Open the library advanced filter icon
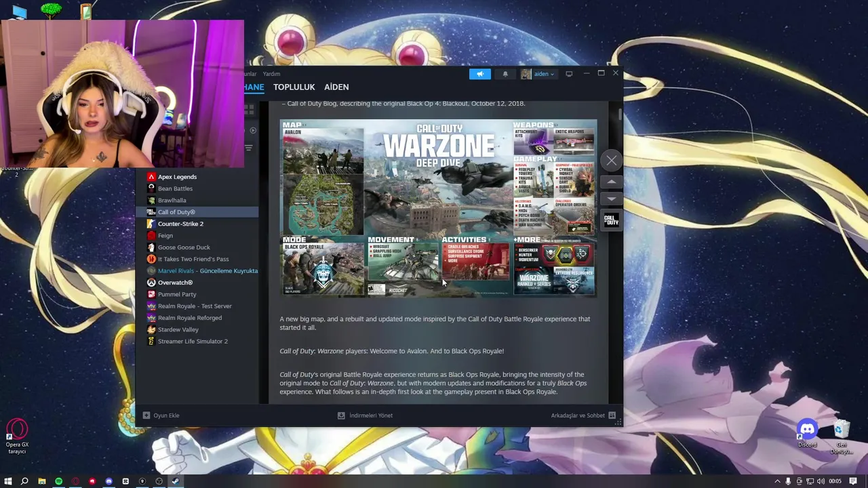868x488 pixels. click(249, 148)
